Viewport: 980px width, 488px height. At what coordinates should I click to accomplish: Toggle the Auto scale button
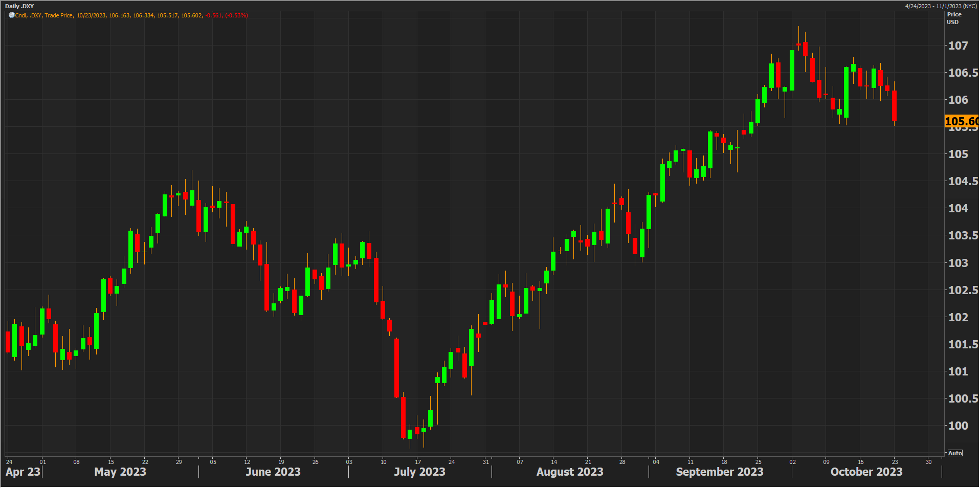click(954, 453)
